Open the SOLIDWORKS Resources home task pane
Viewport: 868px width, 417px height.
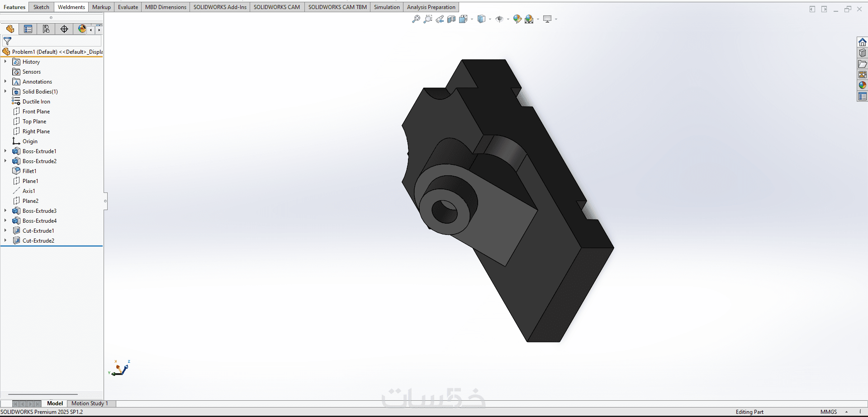tap(863, 42)
